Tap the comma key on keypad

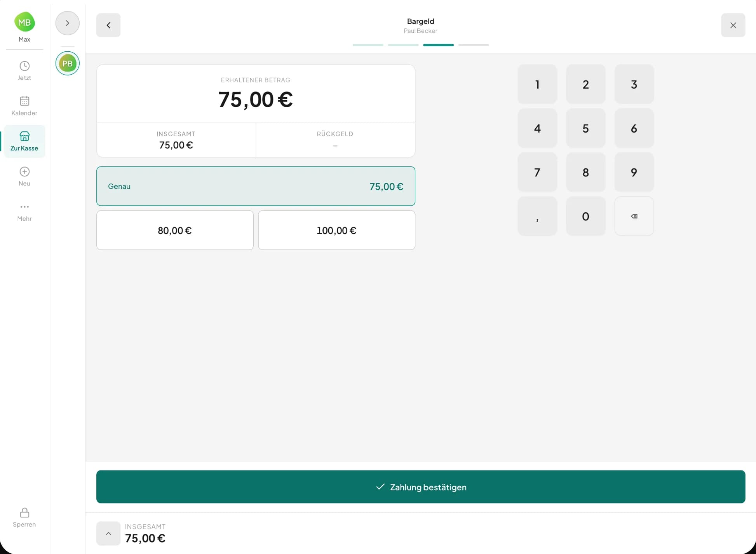tap(537, 216)
